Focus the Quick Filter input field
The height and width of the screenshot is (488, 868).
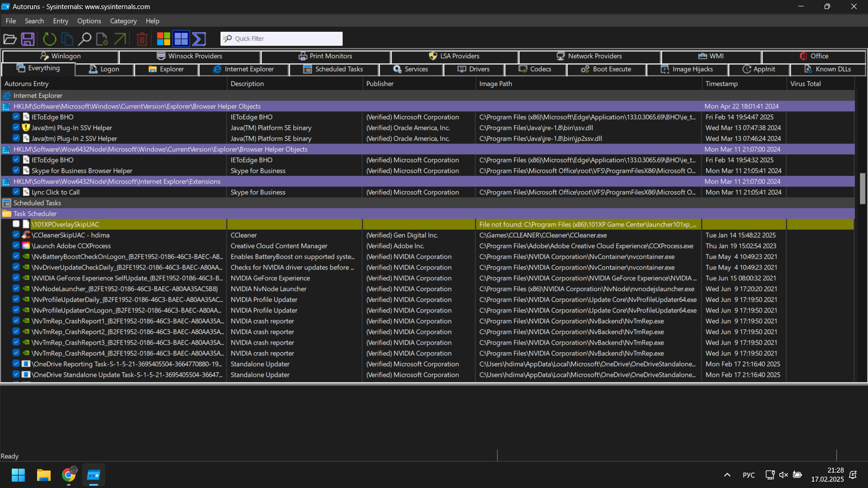point(281,38)
